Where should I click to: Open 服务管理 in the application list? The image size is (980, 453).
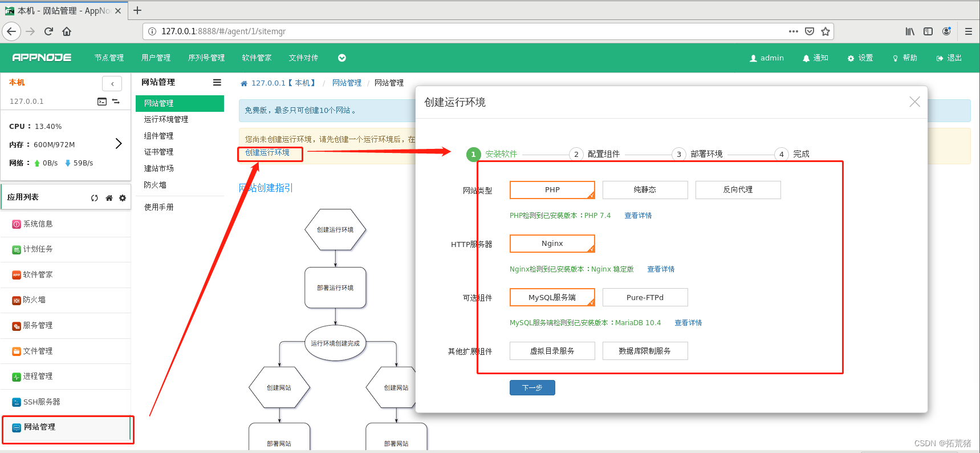(66, 326)
